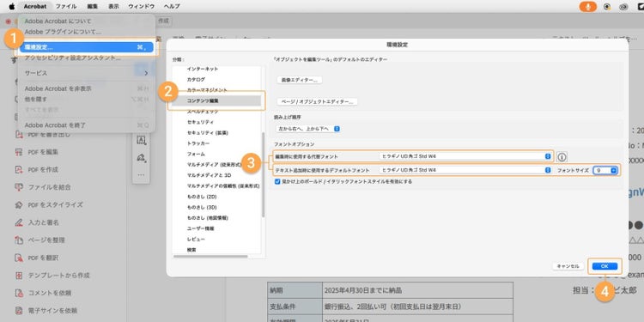Choose the ファイルを結合 combine files icon
Viewport: 644px width, 322px height.
pos(18,187)
